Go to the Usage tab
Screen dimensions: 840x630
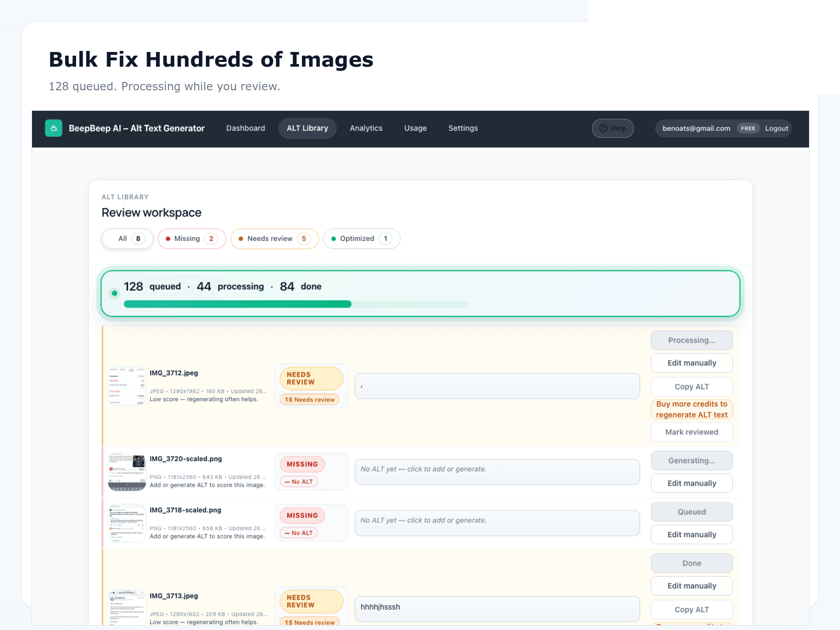coord(415,128)
